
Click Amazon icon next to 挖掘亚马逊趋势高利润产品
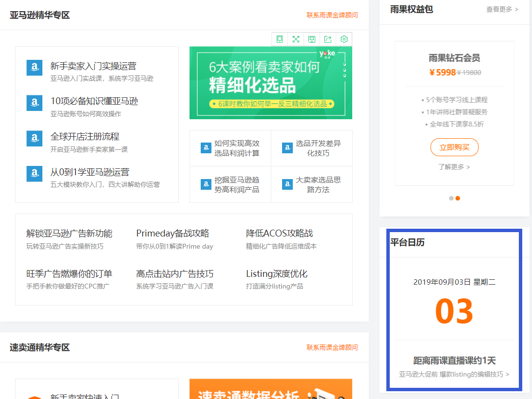[206, 184]
